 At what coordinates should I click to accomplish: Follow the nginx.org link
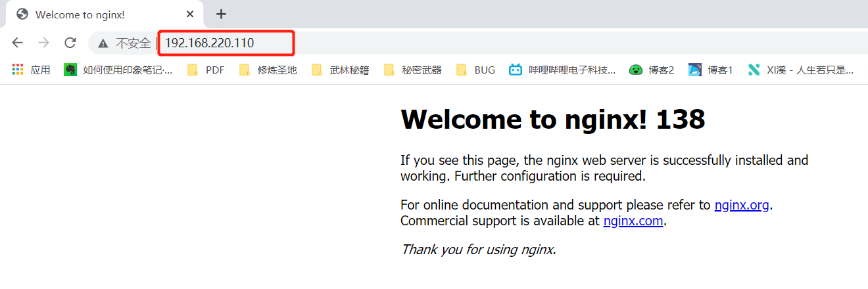[x=742, y=205]
